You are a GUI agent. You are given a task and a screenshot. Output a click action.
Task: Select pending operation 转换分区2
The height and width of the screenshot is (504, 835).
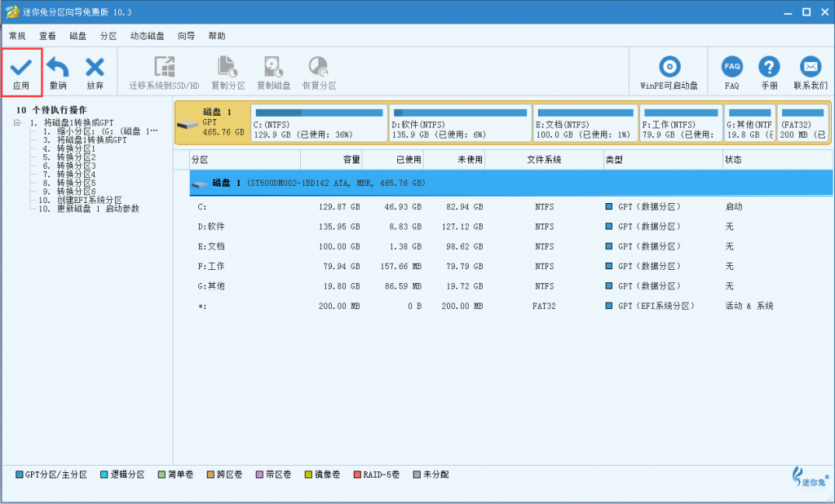pyautogui.click(x=69, y=157)
